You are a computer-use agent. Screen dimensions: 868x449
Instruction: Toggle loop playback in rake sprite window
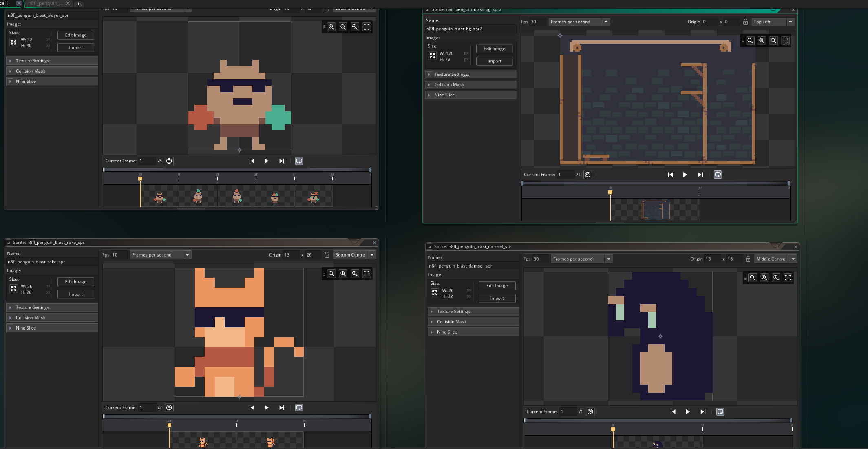299,407
